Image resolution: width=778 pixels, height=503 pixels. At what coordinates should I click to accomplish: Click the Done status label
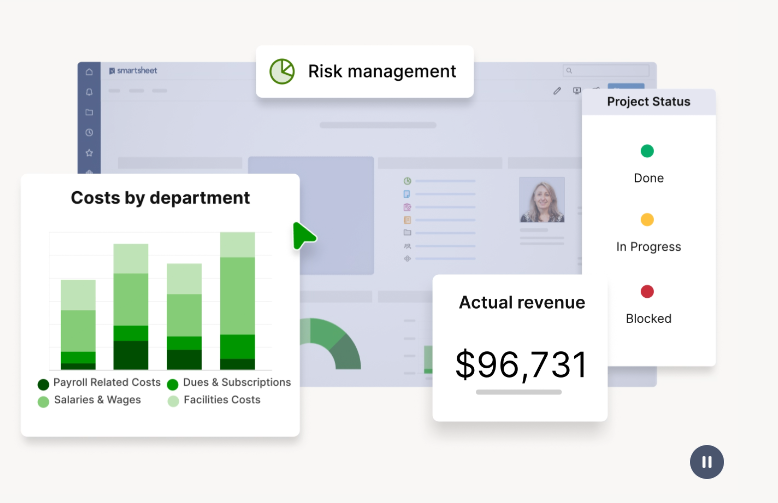648,178
